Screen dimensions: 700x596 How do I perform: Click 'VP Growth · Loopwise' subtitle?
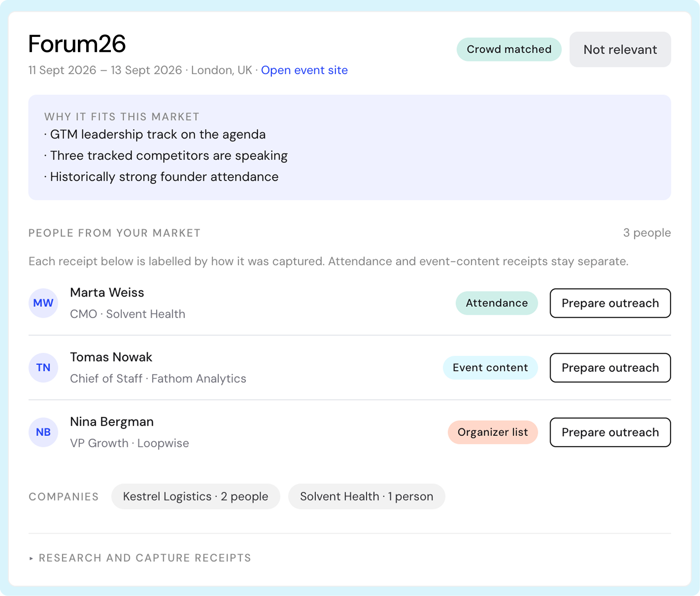[x=130, y=443]
